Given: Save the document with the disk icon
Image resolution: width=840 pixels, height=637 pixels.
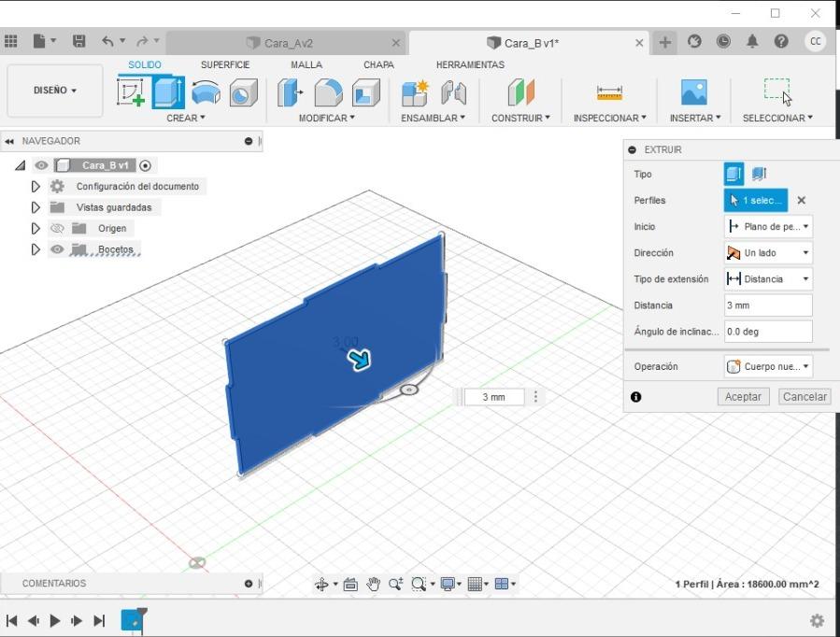Looking at the screenshot, I should point(78,41).
